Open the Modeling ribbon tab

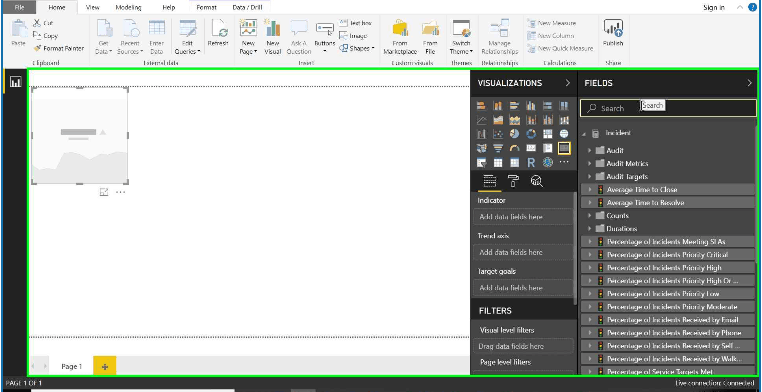[129, 7]
